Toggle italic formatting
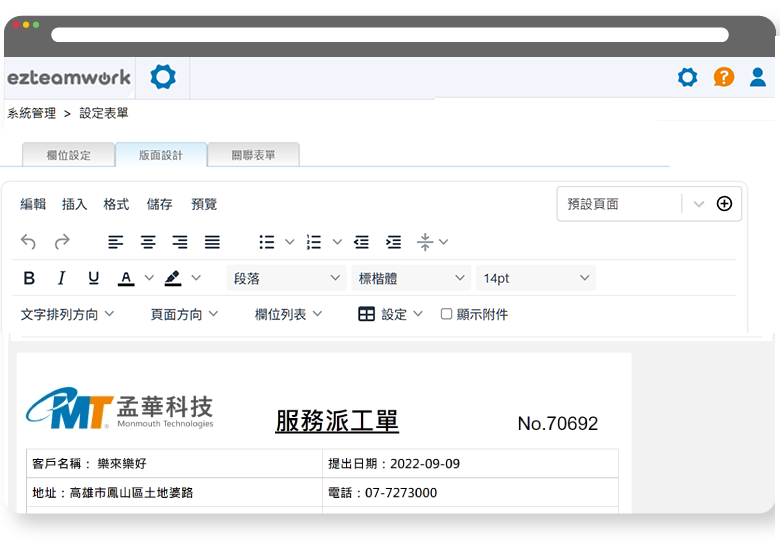 click(x=61, y=278)
